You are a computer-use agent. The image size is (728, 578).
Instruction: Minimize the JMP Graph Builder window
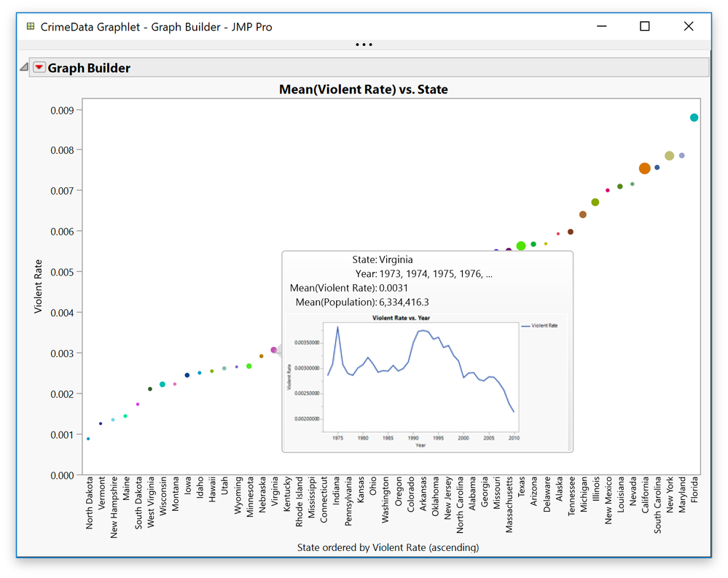point(602,26)
